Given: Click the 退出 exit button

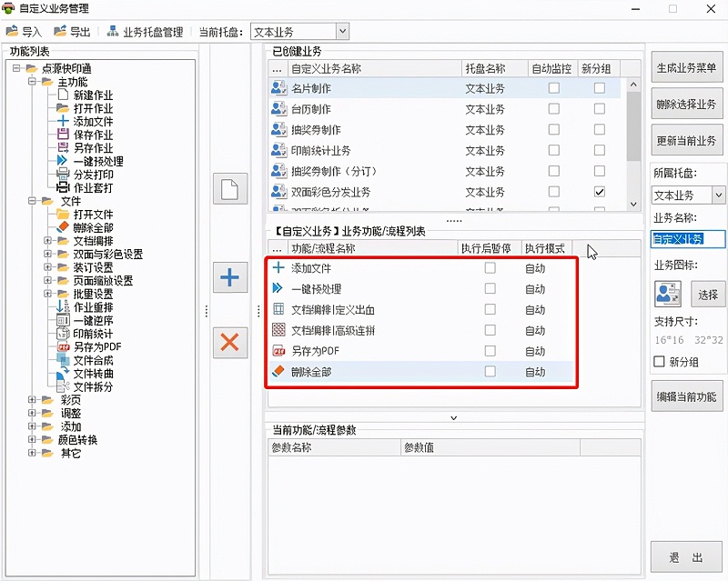Looking at the screenshot, I should pos(687,556).
